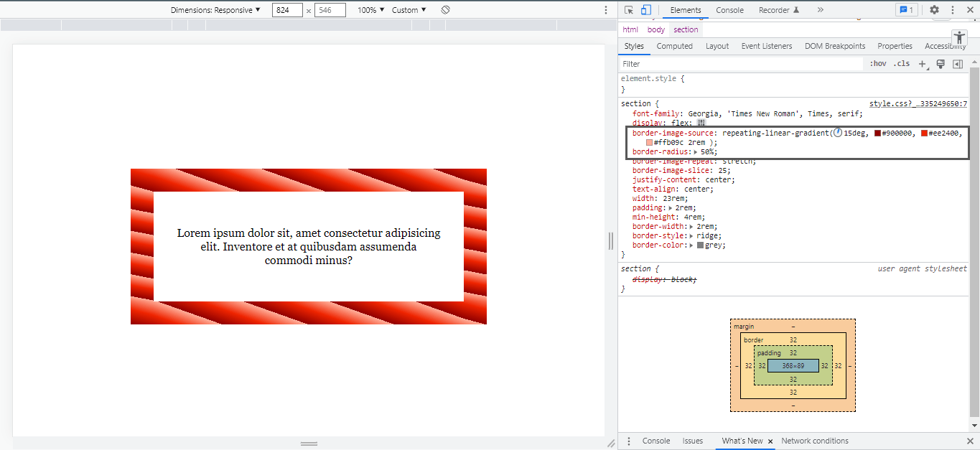Toggle the .cls classes pane
The width and height of the screenshot is (980, 450).
(x=902, y=64)
